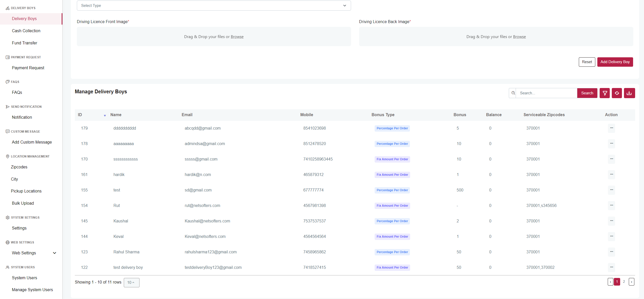The width and height of the screenshot is (644, 299).
Task: Click the download/export icon button
Action: (x=629, y=93)
